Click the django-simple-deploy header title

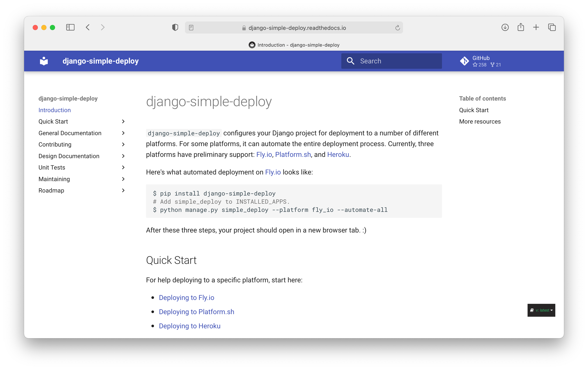[100, 61]
